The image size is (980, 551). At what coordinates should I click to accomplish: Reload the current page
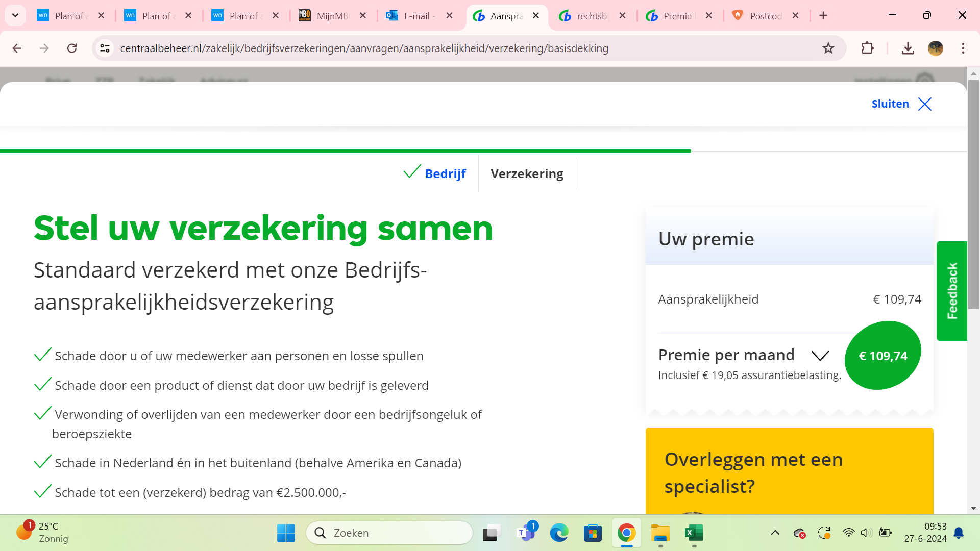click(72, 48)
